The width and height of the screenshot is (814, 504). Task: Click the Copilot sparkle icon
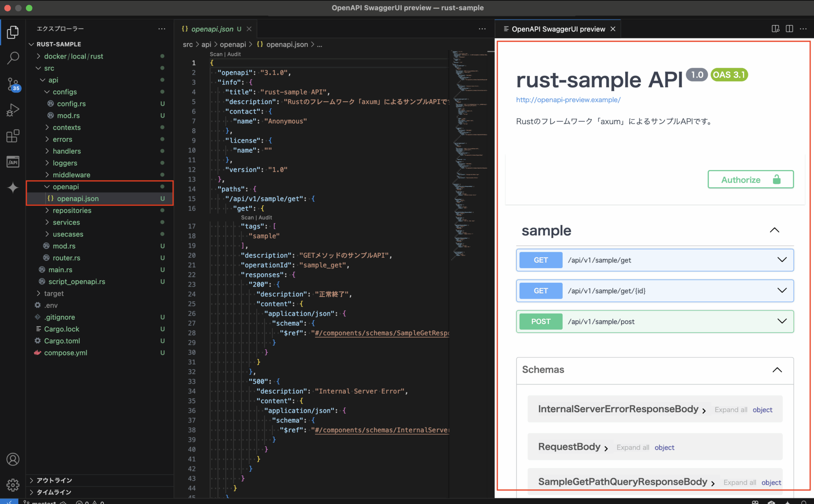point(13,187)
